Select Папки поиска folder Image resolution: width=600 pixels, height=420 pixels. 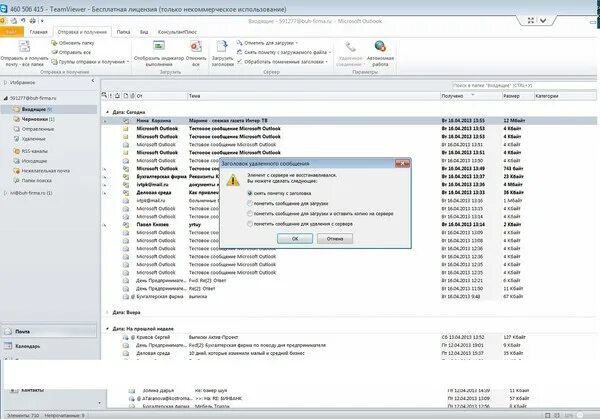36,180
